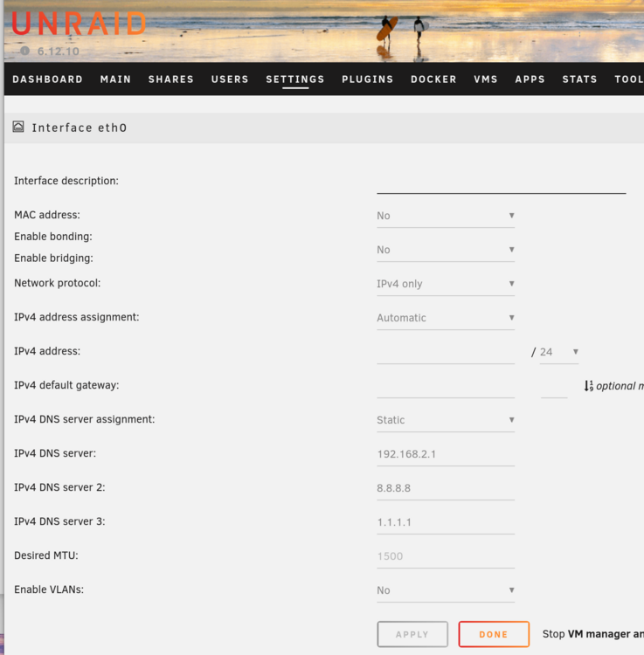
Task: Open the Enable VLANs dropdown
Action: click(446, 590)
